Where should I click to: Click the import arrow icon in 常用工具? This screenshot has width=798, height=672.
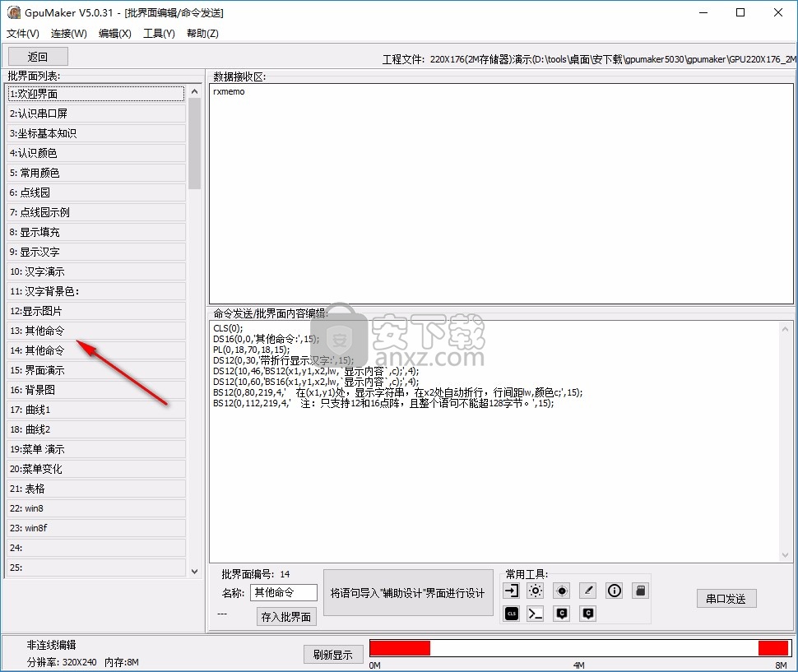(512, 591)
